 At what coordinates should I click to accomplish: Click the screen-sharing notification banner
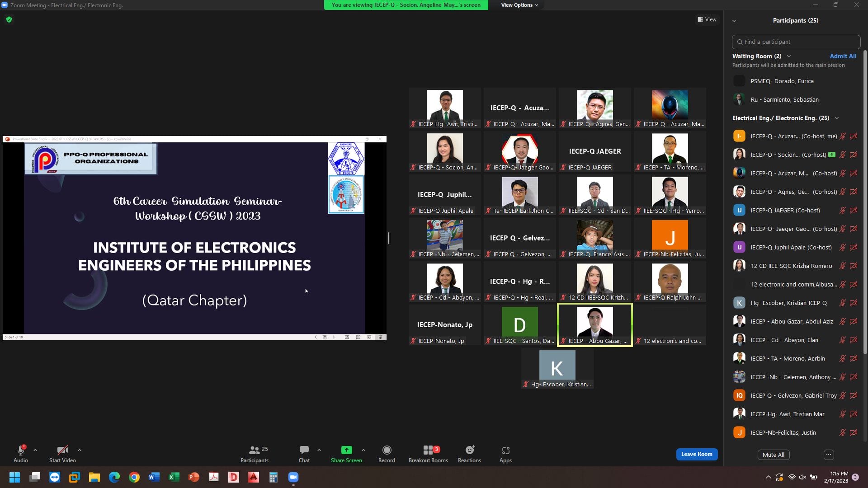[406, 5]
